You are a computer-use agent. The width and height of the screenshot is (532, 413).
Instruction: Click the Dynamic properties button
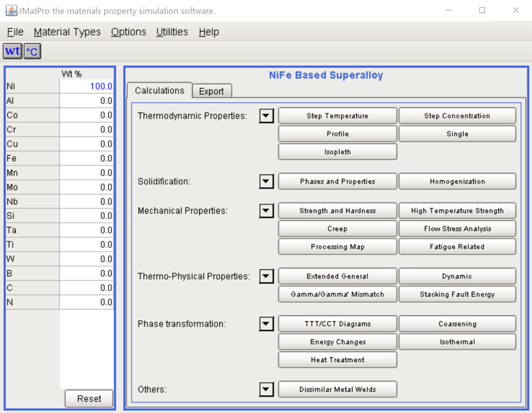457,276
